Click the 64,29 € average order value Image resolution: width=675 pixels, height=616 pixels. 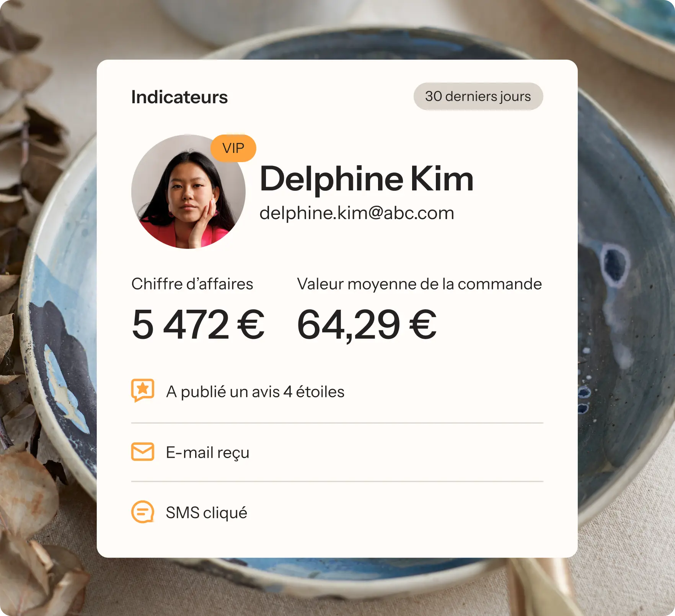pos(367,325)
